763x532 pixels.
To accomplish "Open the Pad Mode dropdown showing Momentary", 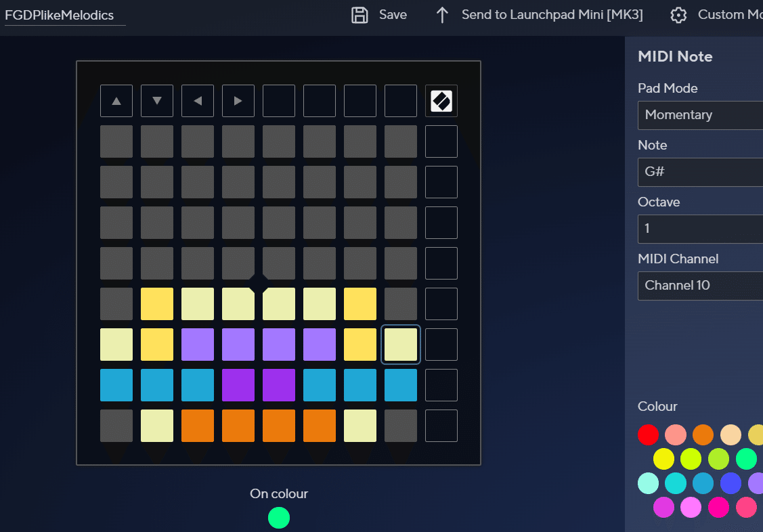I will 700,115.
